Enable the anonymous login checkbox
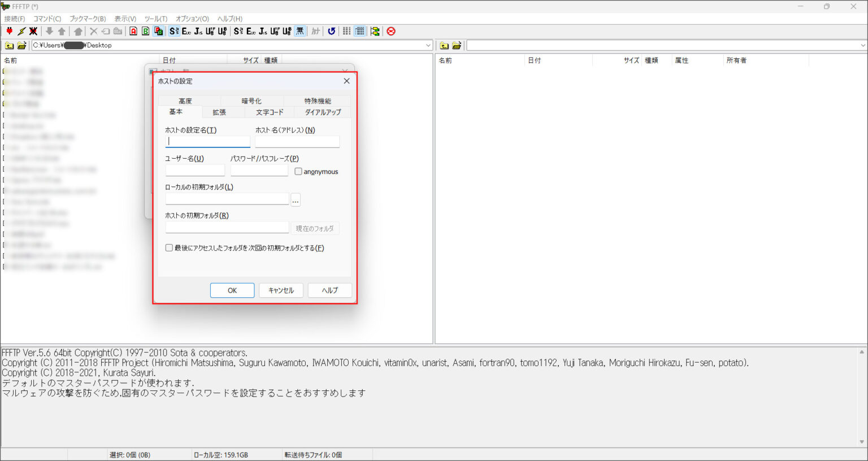 coord(298,171)
